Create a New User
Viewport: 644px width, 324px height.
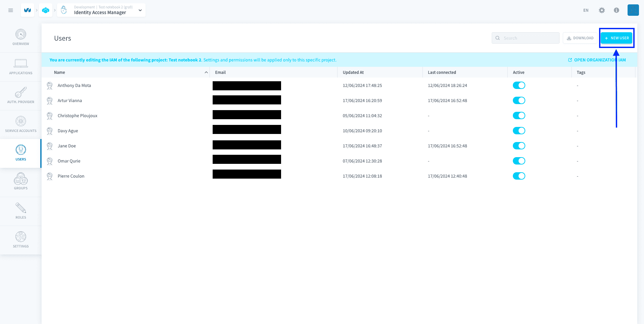click(x=616, y=38)
